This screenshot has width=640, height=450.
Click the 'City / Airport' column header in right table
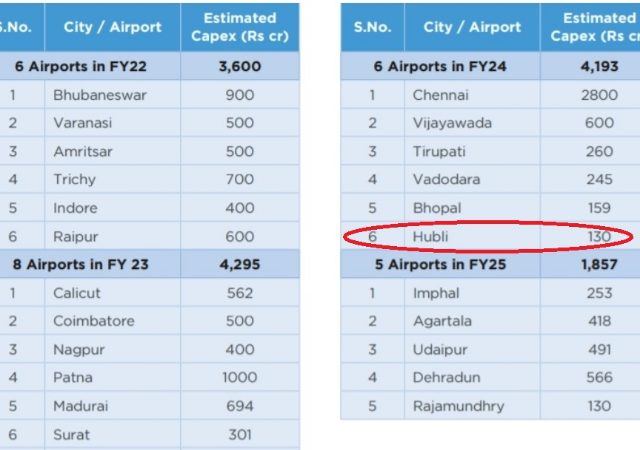472,27
